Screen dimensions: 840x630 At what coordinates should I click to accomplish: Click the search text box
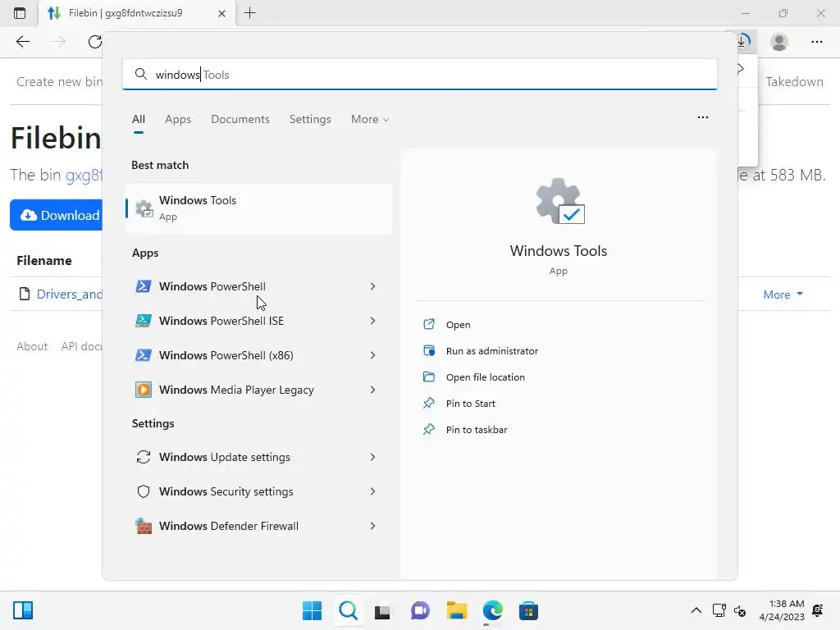click(x=420, y=75)
